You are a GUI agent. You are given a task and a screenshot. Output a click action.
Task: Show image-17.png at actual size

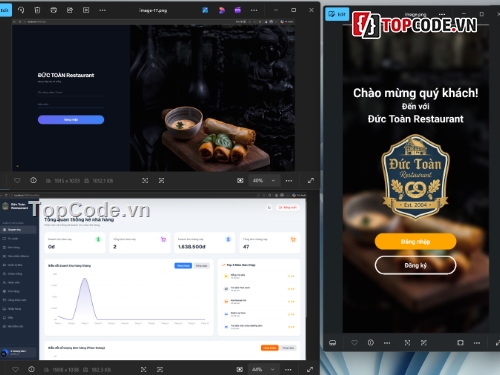tap(161, 180)
